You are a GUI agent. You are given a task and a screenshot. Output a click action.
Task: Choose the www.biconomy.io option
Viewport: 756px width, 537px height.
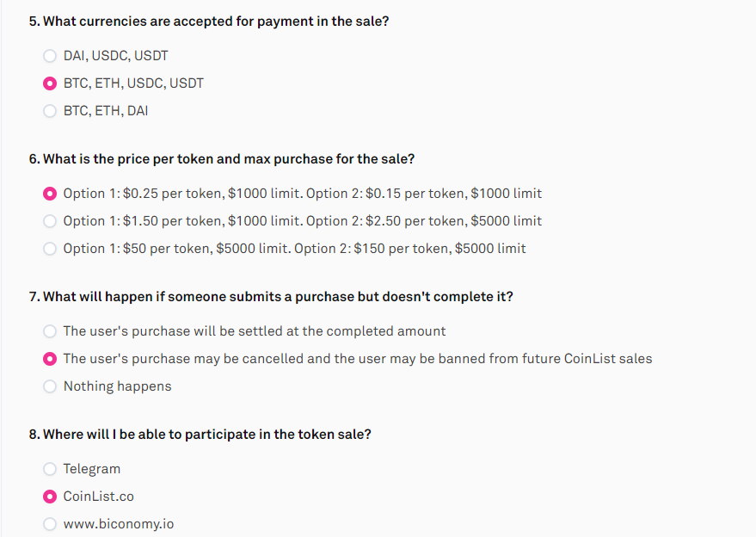(50, 524)
